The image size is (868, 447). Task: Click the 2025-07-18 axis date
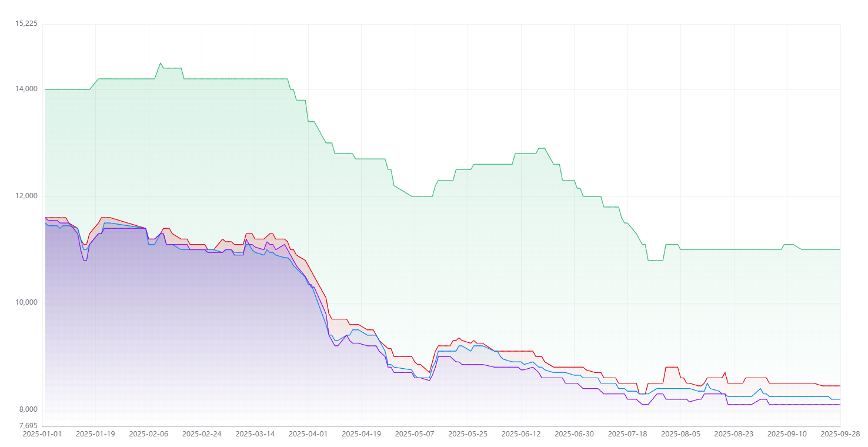tap(627, 433)
